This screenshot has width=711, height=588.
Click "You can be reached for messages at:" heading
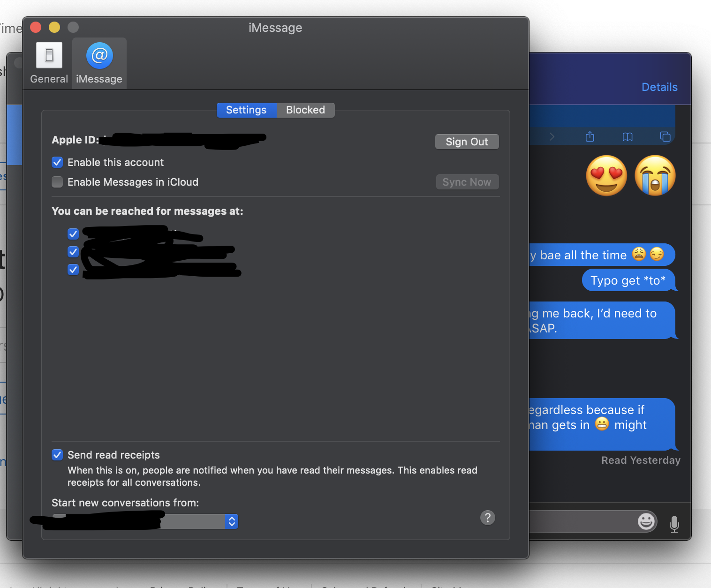[147, 211]
